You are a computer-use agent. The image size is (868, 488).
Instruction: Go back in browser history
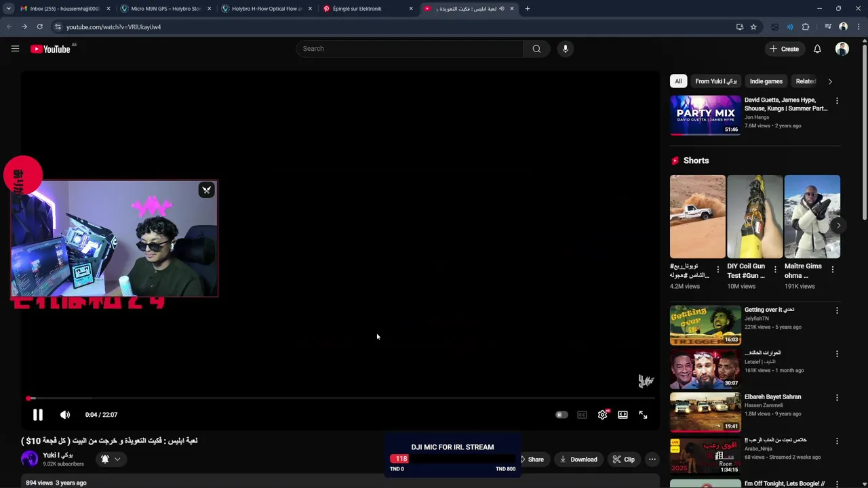pos(9,27)
